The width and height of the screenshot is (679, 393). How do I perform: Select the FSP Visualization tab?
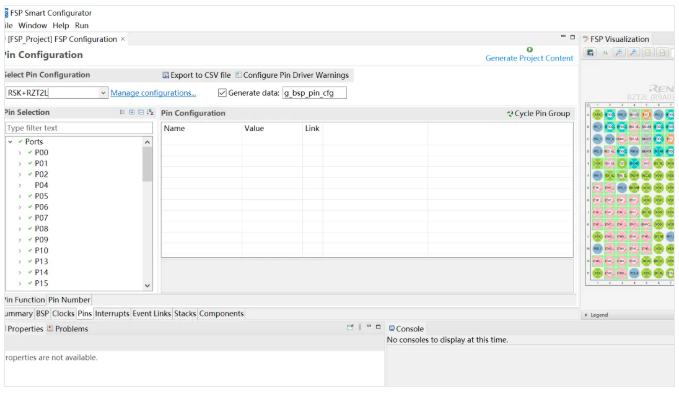coord(616,39)
